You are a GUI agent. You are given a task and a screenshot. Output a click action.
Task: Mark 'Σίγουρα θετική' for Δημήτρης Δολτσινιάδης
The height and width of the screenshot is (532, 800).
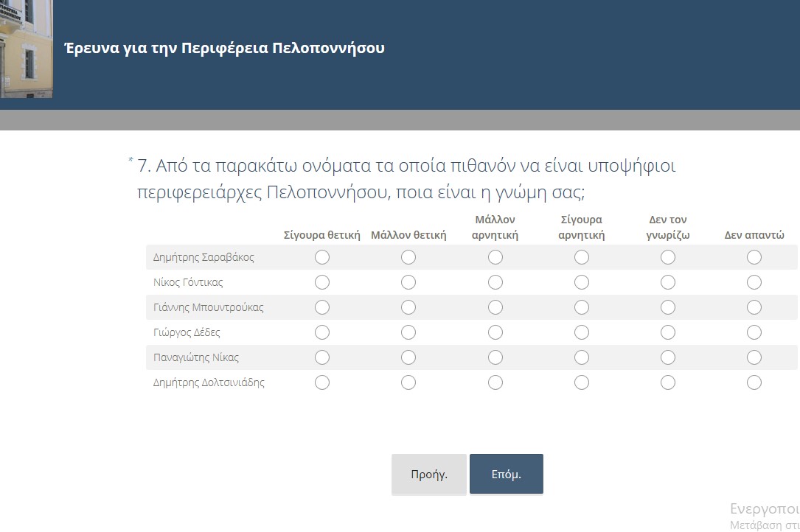322,382
